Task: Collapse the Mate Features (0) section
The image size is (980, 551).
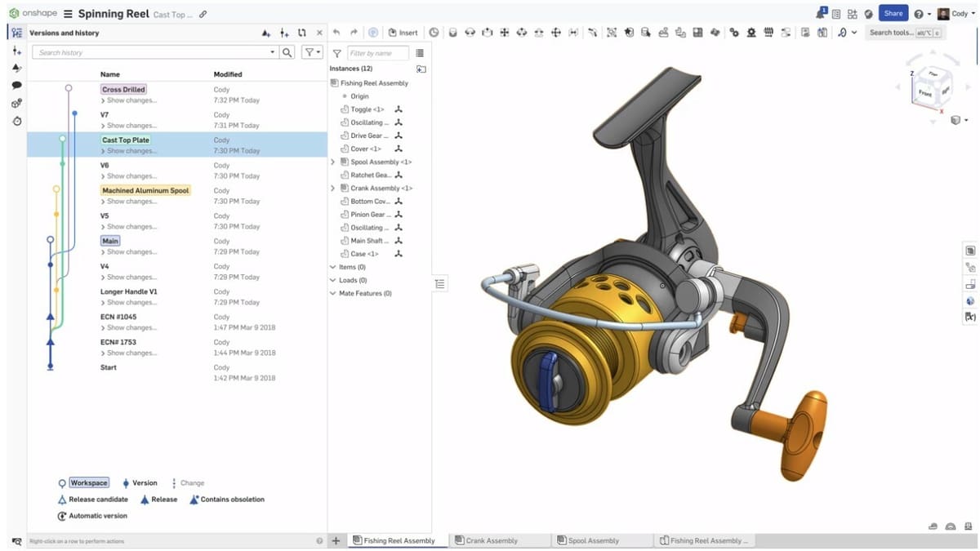Action: [x=332, y=293]
